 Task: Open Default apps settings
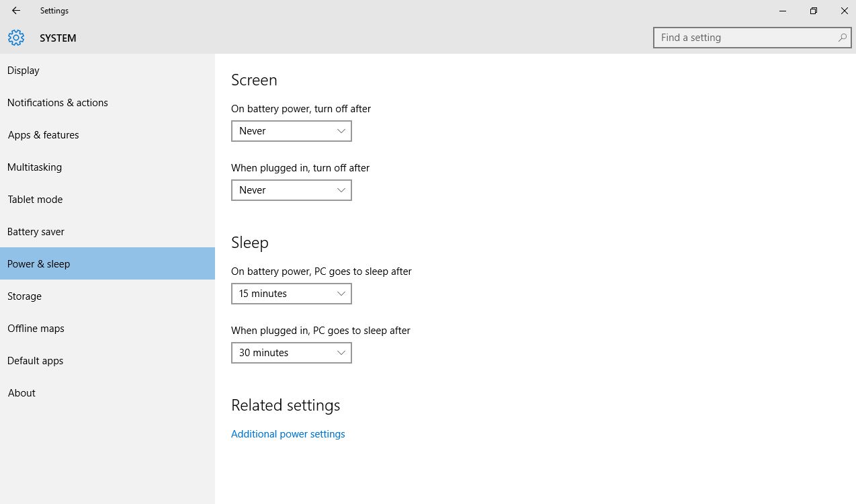pos(35,360)
